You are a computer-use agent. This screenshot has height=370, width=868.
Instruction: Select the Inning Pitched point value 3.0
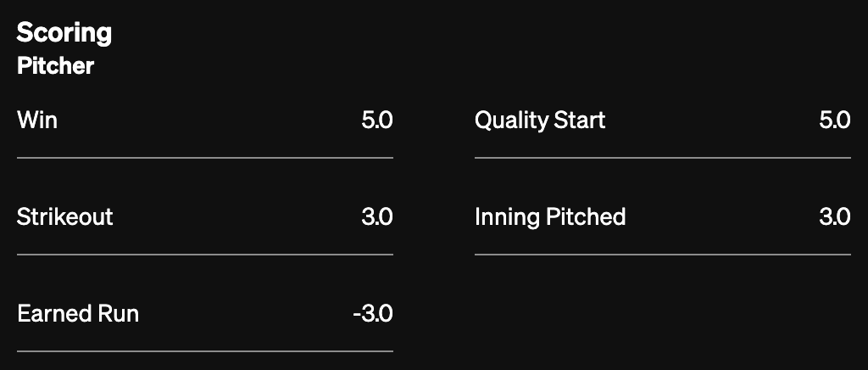tap(835, 216)
